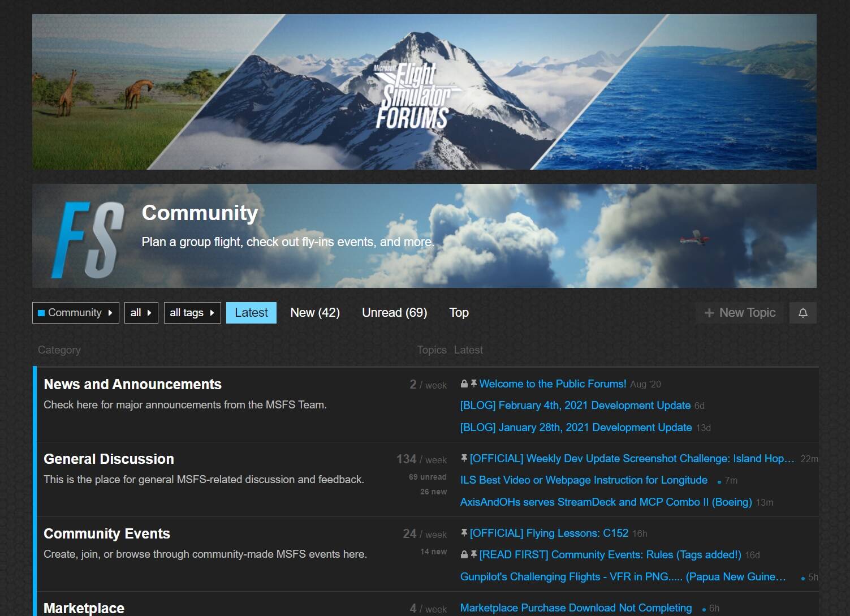This screenshot has width=850, height=616.
Task: Read the February 4th, 2021 Development Update
Action: tap(575, 405)
